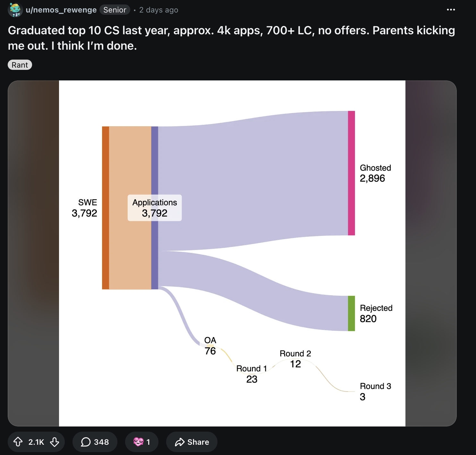The width and height of the screenshot is (476, 455).
Task: Upvote the post
Action: coord(18,442)
